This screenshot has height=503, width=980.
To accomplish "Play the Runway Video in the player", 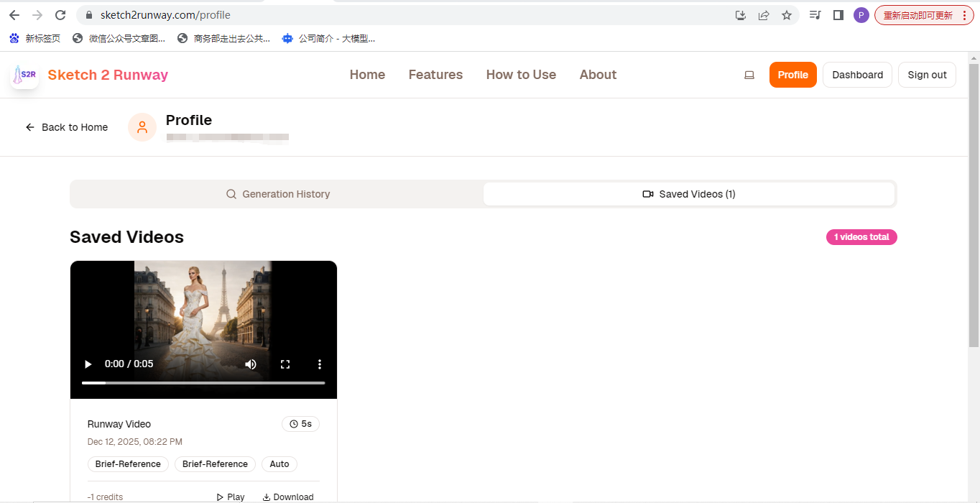I will (88, 364).
